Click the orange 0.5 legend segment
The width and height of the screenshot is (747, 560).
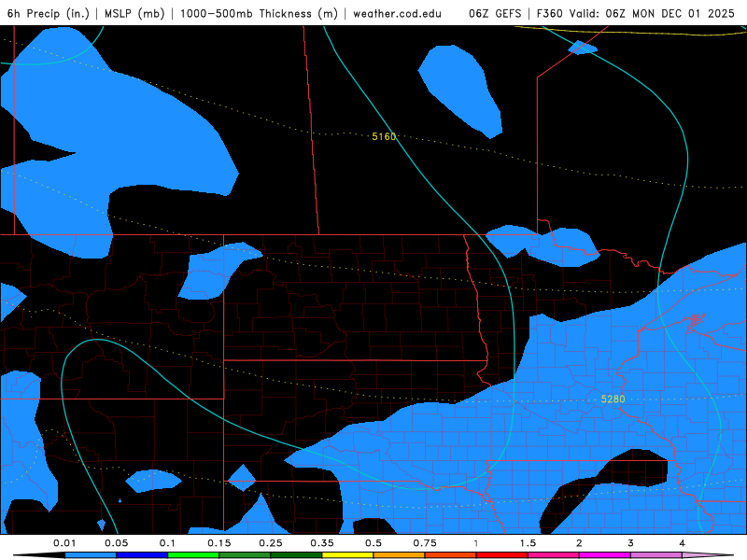[400, 555]
